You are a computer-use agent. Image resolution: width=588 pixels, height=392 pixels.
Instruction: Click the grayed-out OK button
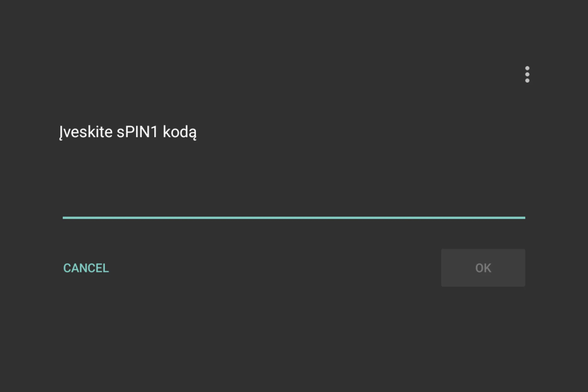(x=483, y=268)
